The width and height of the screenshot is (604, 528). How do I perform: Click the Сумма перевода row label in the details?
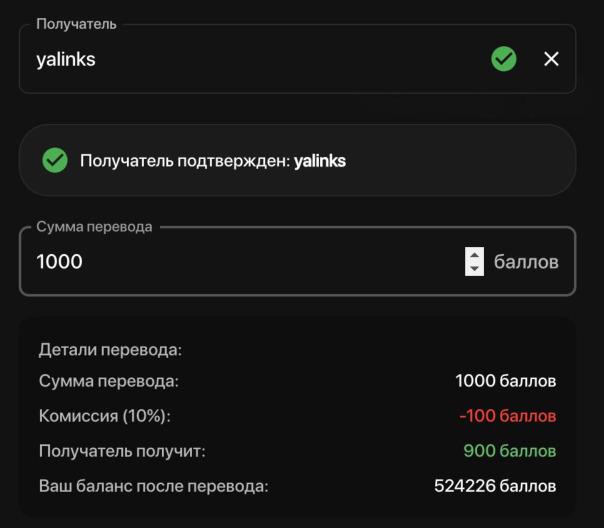108,381
